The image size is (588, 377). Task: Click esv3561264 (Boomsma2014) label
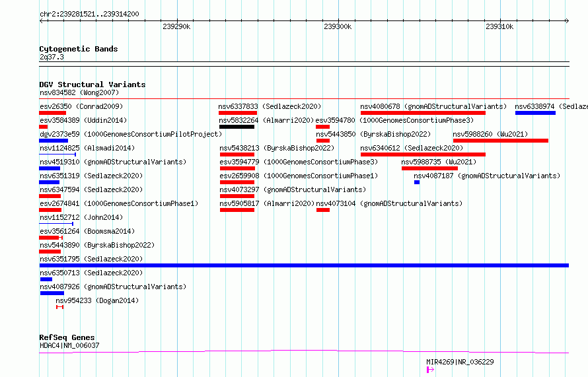click(x=87, y=231)
